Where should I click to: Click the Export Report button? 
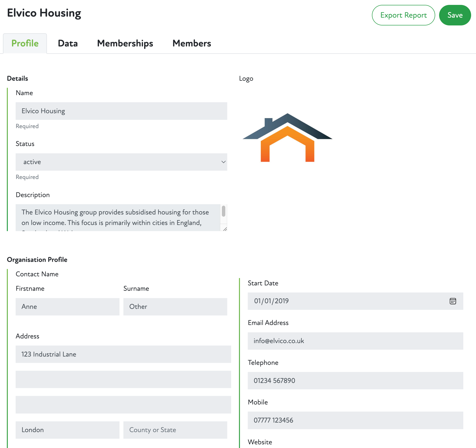[403, 15]
